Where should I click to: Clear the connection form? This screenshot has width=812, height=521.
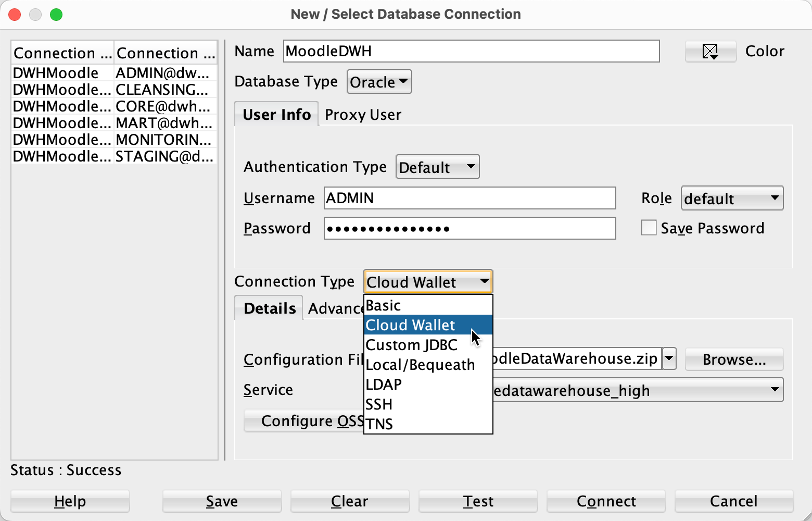[x=350, y=501]
